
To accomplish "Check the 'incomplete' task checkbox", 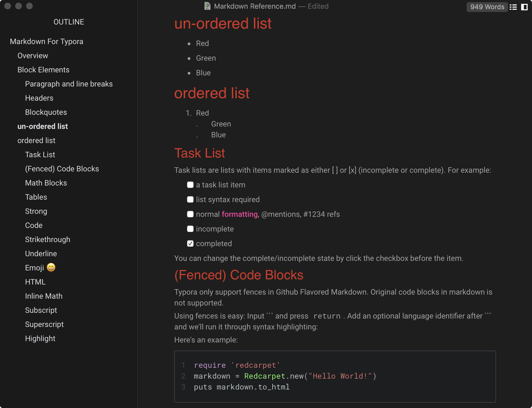I will coord(190,229).
